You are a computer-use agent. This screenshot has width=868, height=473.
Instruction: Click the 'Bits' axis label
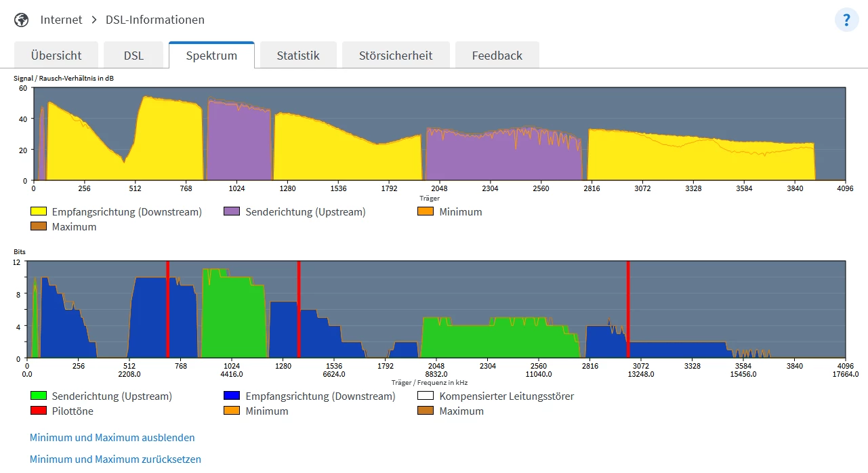click(20, 251)
